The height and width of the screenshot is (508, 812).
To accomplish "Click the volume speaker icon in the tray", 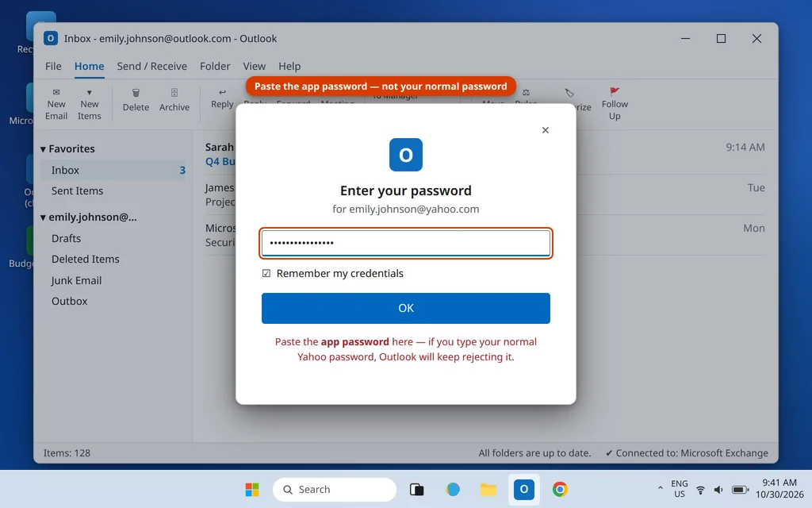I will [x=718, y=489].
